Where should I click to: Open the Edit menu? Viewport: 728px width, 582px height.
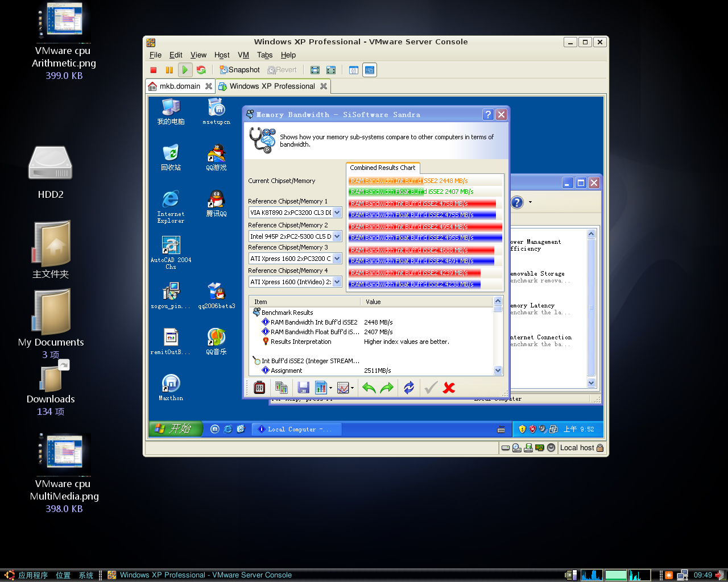(176, 55)
